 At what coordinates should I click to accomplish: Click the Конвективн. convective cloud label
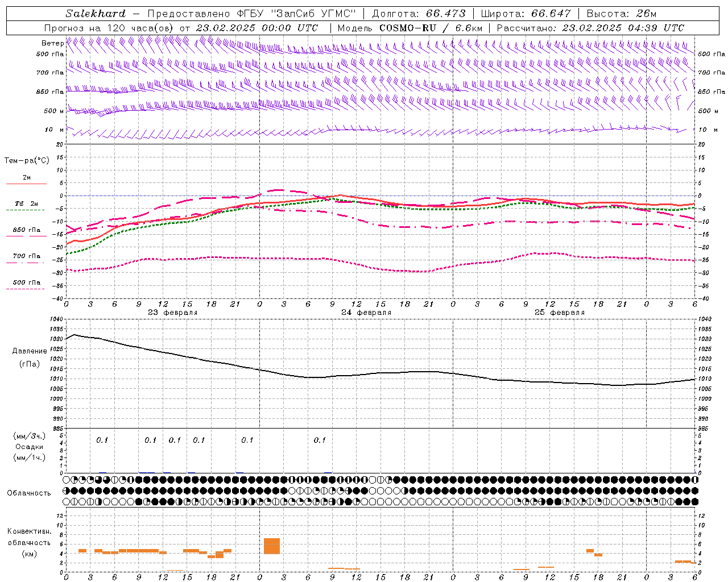point(30,531)
